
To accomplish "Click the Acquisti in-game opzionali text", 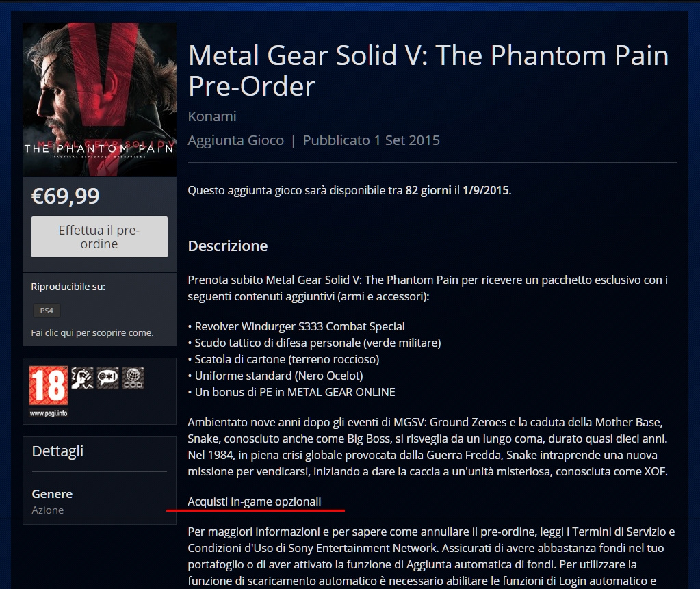I will [255, 501].
